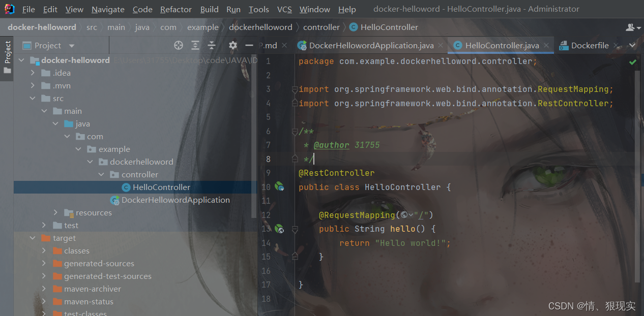Close the HelloController.java tab
The image size is (644, 316).
tap(547, 46)
